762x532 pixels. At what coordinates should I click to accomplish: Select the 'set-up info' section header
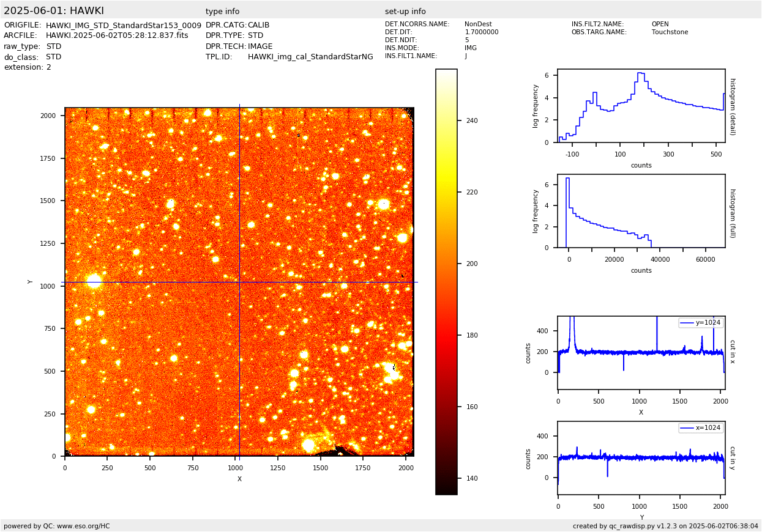[x=405, y=12]
